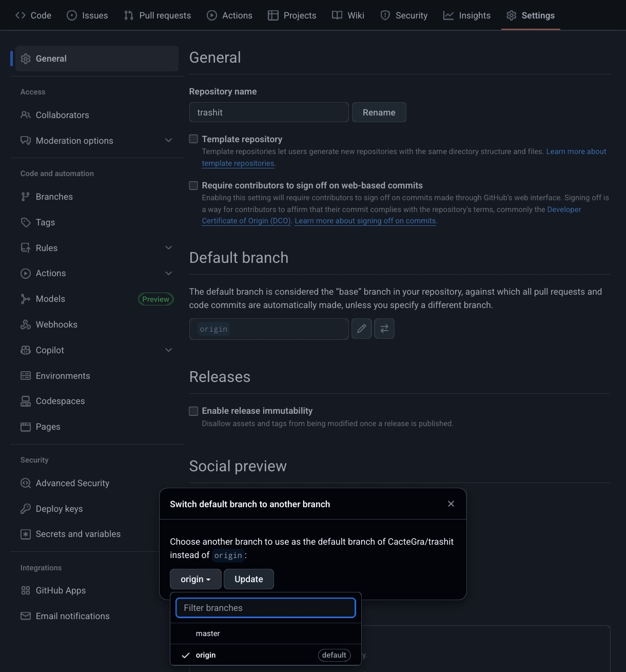The image size is (626, 672).
Task: Click the switch branch arrows icon
Action: [384, 329]
